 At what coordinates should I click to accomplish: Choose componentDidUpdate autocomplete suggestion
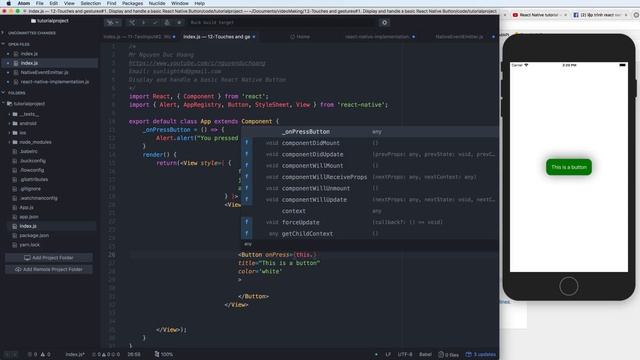[x=369, y=155]
